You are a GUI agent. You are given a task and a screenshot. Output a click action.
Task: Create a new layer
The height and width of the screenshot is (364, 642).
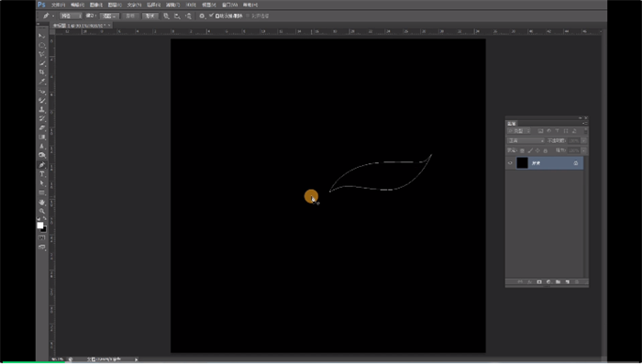568,282
